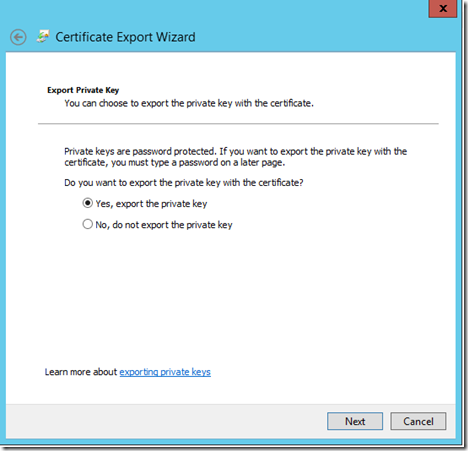Click the Certificate Export Wizard certificate icon
This screenshot has width=468, height=451.
(x=43, y=36)
